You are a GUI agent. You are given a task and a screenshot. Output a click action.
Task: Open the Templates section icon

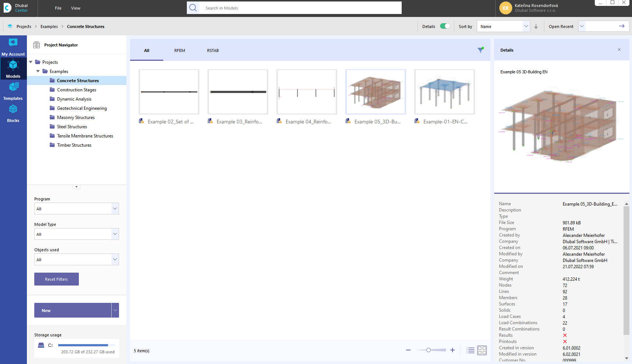13,87
